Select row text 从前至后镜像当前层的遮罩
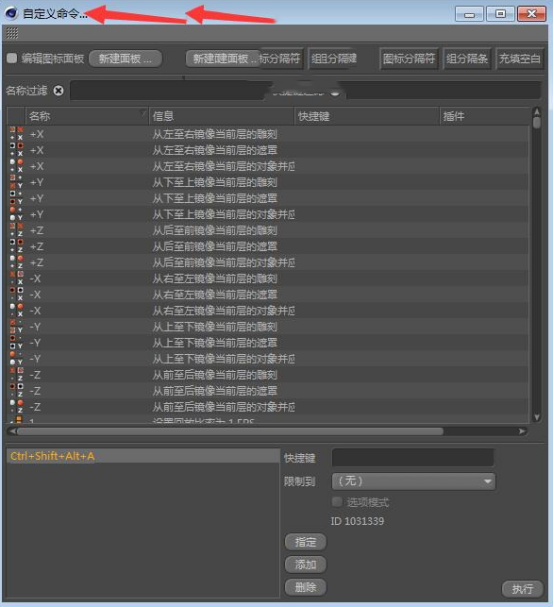 coord(215,391)
